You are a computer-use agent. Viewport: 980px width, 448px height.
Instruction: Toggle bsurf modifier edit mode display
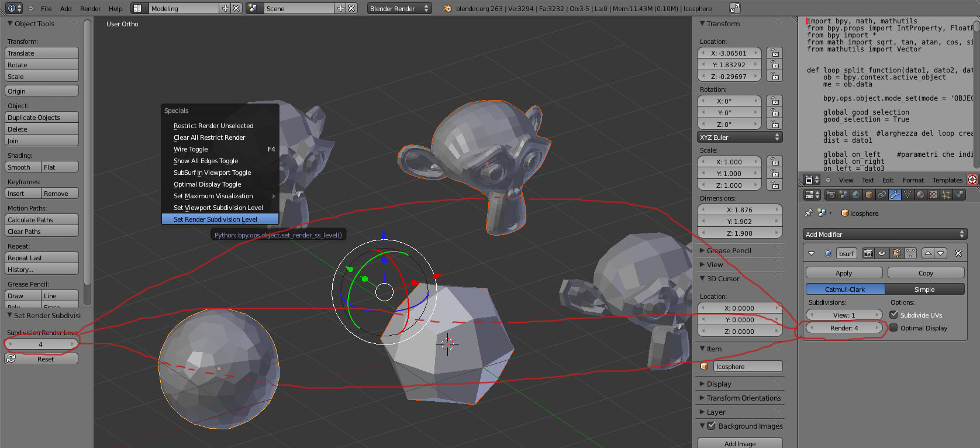click(x=896, y=253)
